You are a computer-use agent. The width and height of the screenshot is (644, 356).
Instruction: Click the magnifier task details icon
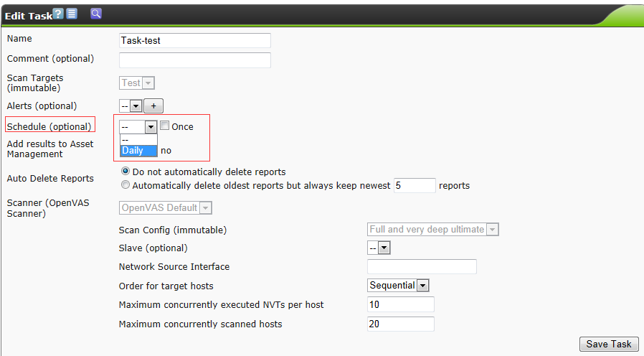[96, 14]
